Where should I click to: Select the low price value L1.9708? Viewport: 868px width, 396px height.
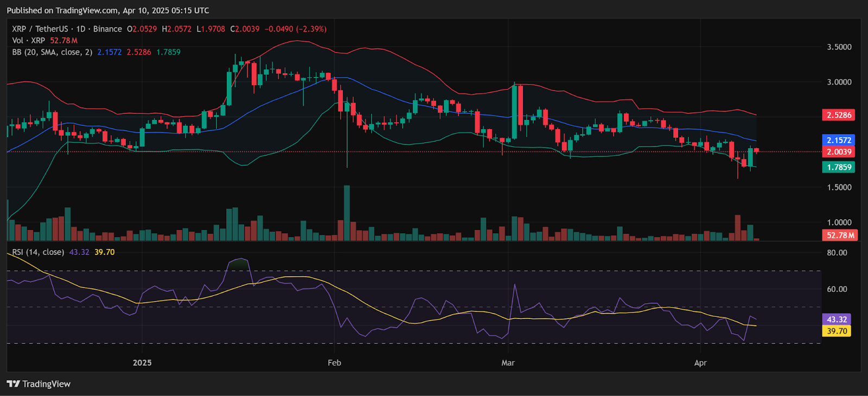211,29
